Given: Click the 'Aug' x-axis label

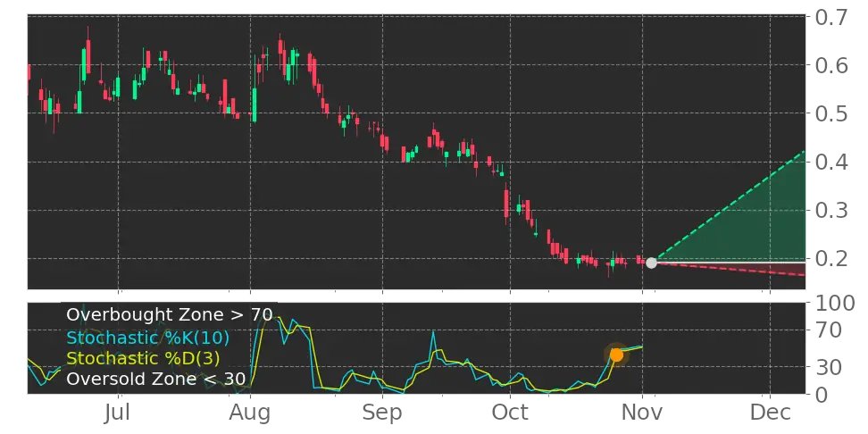Looking at the screenshot, I should tap(251, 413).
